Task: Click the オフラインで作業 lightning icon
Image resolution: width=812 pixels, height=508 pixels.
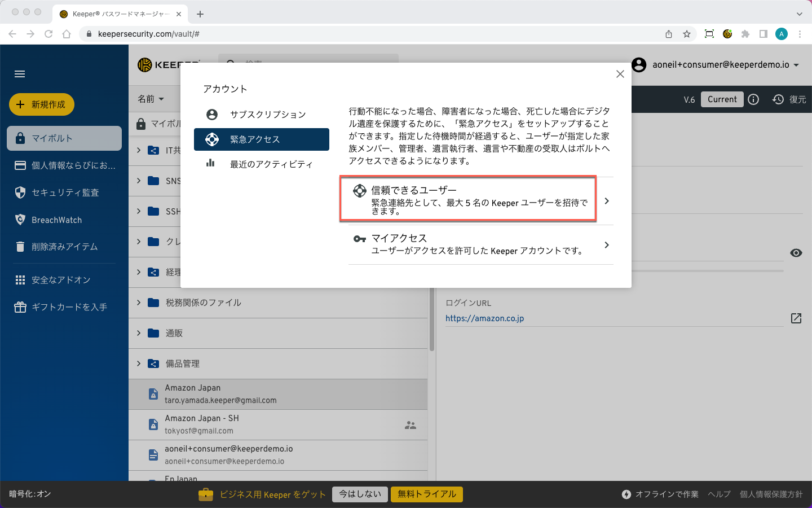Action: (626, 494)
